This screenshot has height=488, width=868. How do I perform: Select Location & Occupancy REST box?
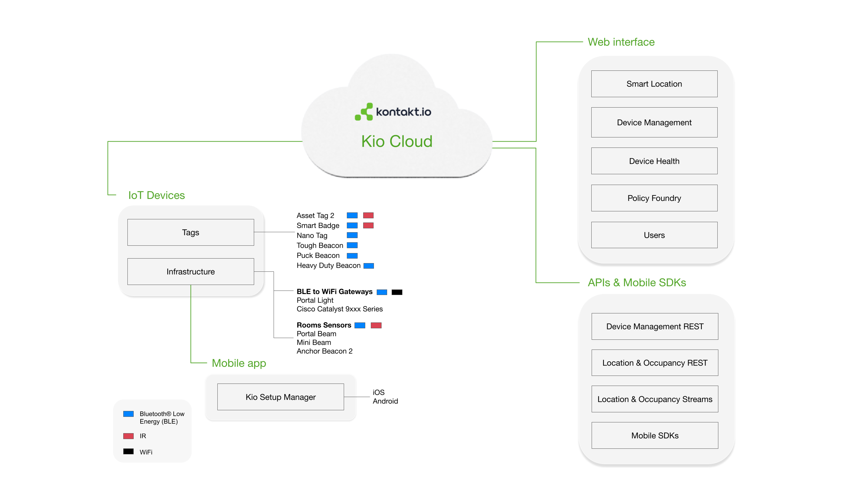click(655, 363)
